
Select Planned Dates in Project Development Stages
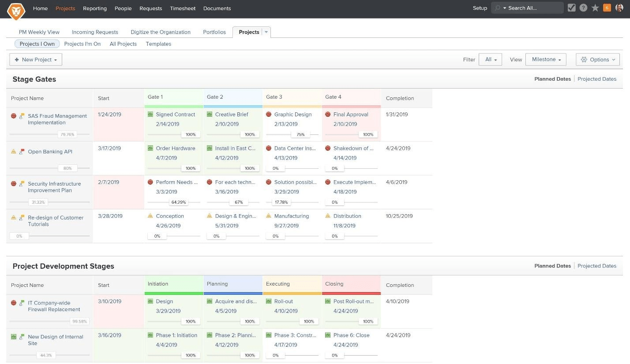[552, 266]
